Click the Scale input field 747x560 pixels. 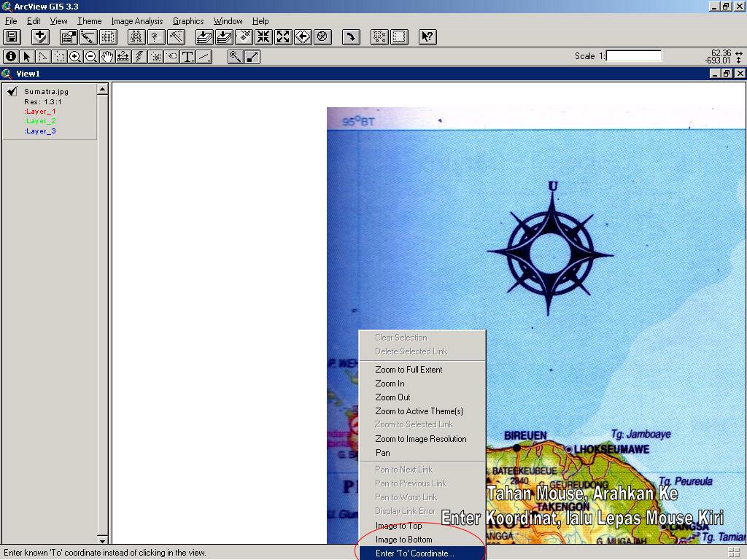click(x=634, y=55)
